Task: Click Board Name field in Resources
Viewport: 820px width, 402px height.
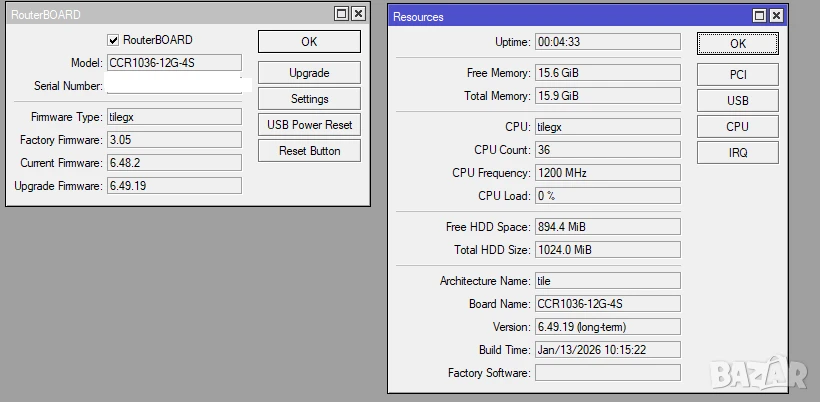Action: click(608, 304)
